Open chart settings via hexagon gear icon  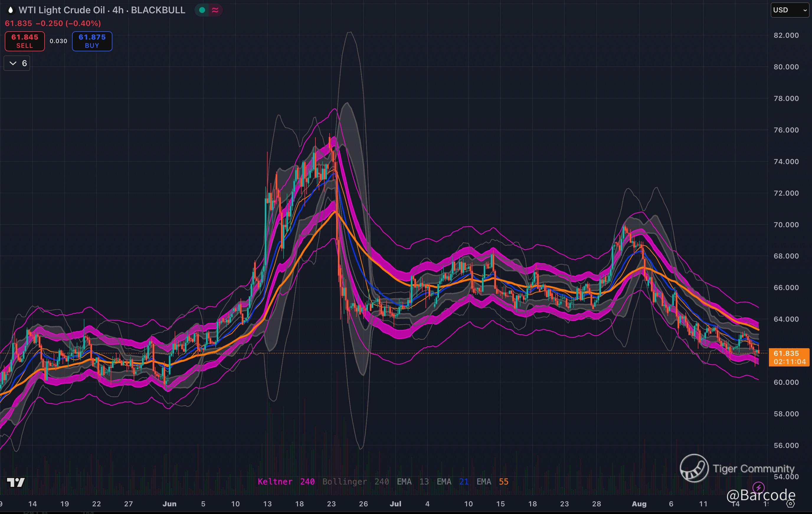[x=791, y=504]
